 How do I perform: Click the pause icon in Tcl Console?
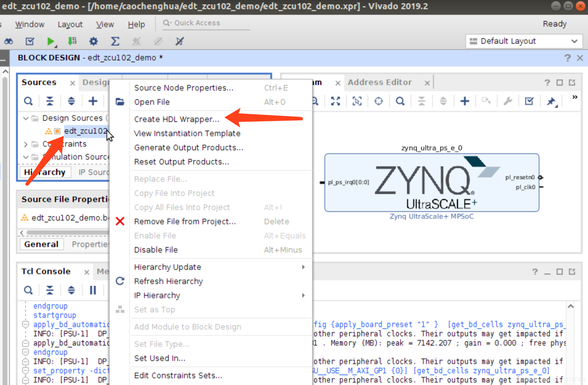[93, 290]
